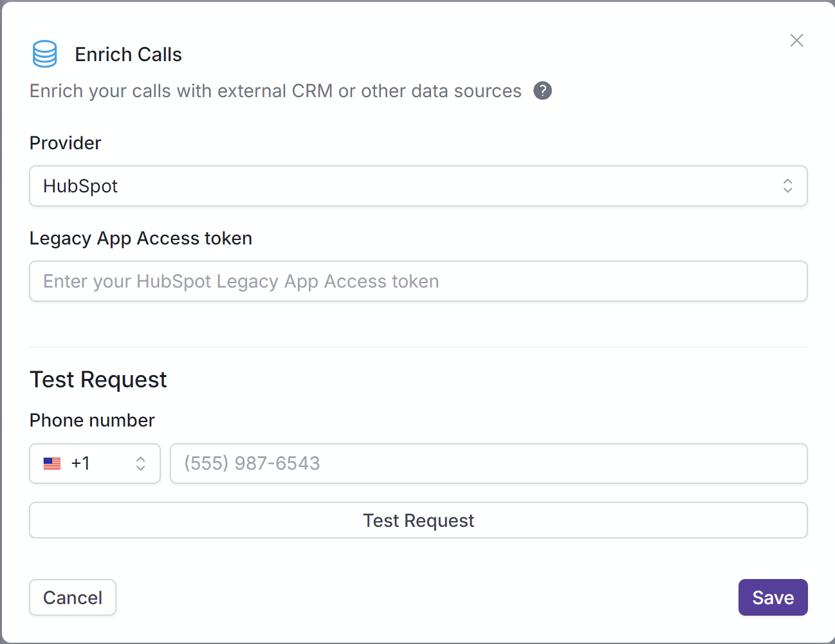Image resolution: width=835 pixels, height=644 pixels.
Task: Open the HubSpot provider dropdown
Action: coord(418,186)
